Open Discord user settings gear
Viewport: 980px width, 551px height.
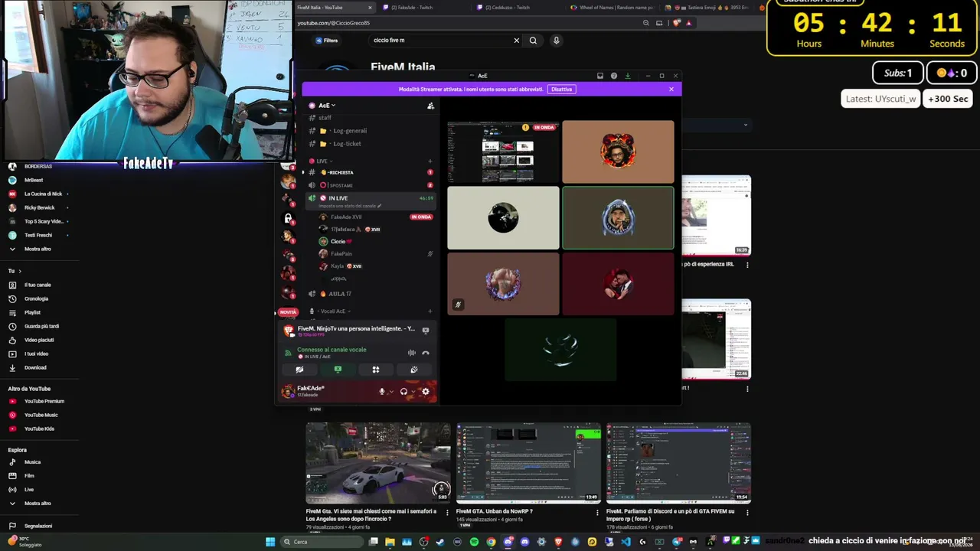coord(426,392)
